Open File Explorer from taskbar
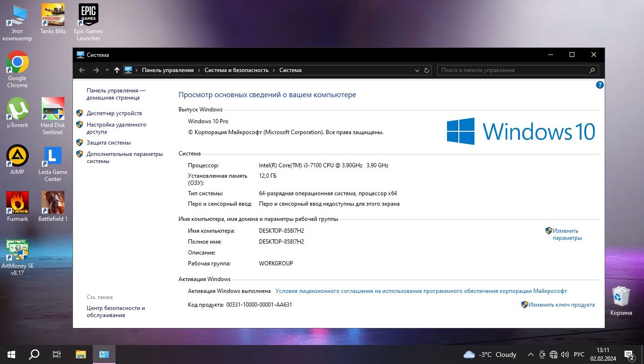This screenshot has width=644, height=364. pyautogui.click(x=81, y=354)
